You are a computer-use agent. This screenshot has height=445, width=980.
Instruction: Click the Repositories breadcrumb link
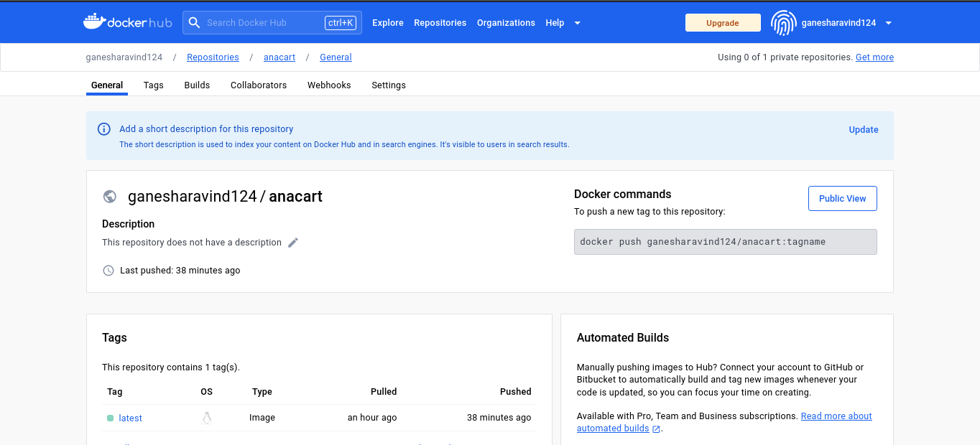pos(213,57)
